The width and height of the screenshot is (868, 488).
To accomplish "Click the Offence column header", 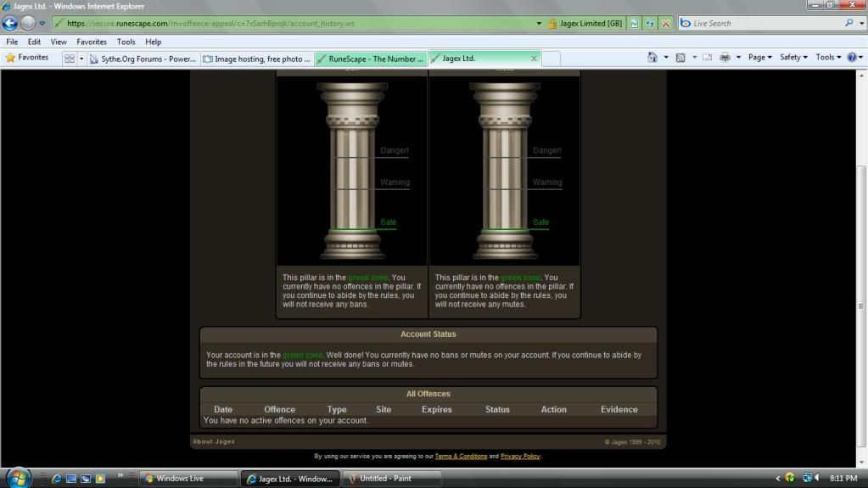I will tap(279, 409).
